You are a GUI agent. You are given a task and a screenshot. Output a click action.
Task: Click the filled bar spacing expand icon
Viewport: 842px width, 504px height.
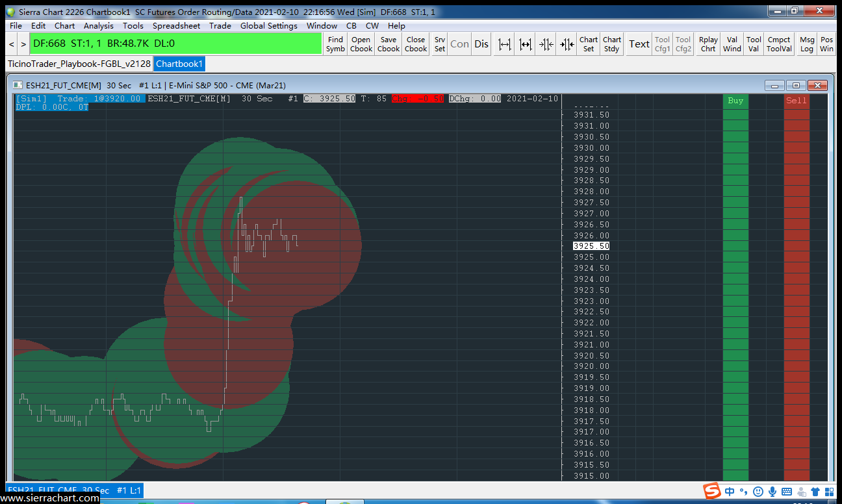[x=525, y=44]
